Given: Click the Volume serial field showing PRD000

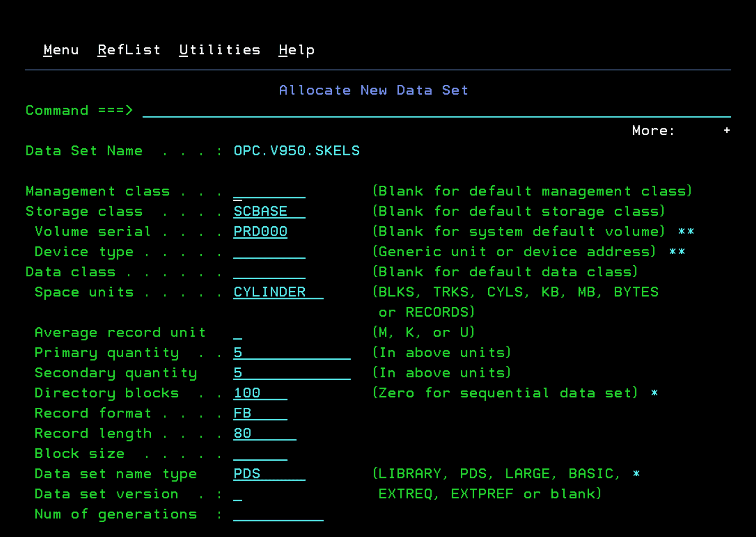Looking at the screenshot, I should 260,232.
